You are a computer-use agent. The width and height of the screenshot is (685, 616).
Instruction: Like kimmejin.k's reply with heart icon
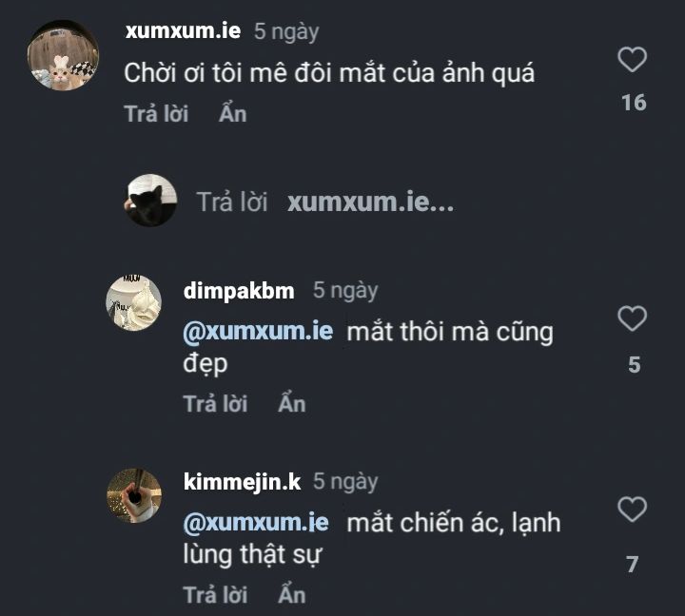tap(632, 509)
